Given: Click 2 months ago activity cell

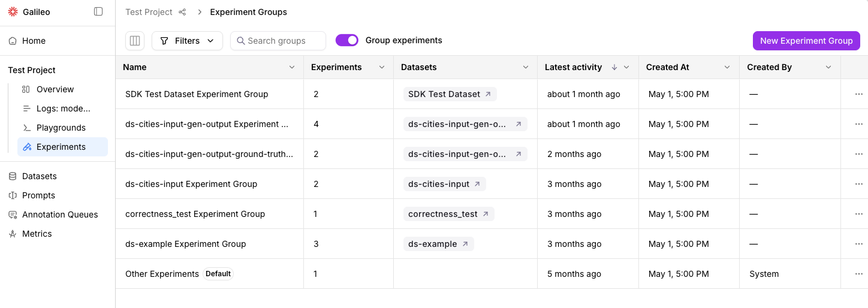Looking at the screenshot, I should [574, 154].
